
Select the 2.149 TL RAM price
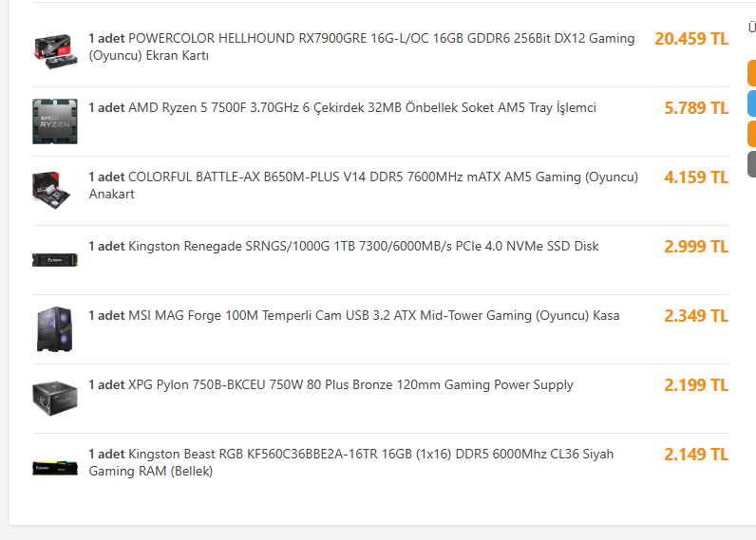click(x=696, y=455)
